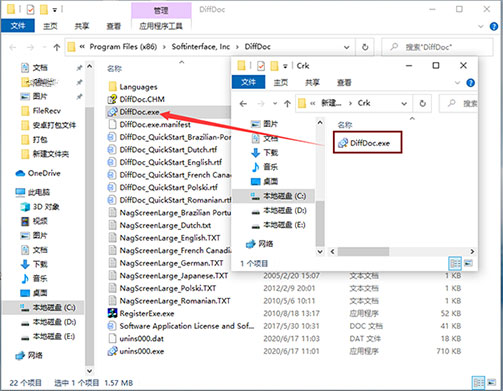Click the Crk breadcrumb in the address bar
The width and height of the screenshot is (503, 391).
pos(364,103)
